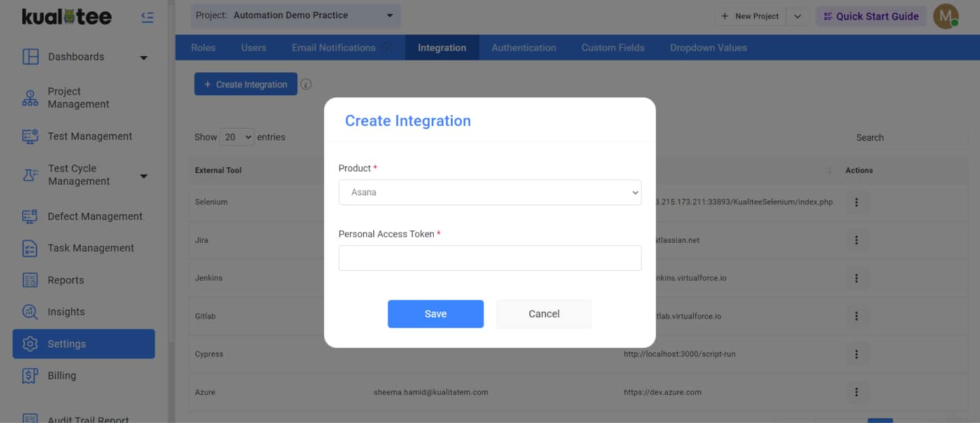
Task: Open the New Project dropdown arrow
Action: [798, 16]
